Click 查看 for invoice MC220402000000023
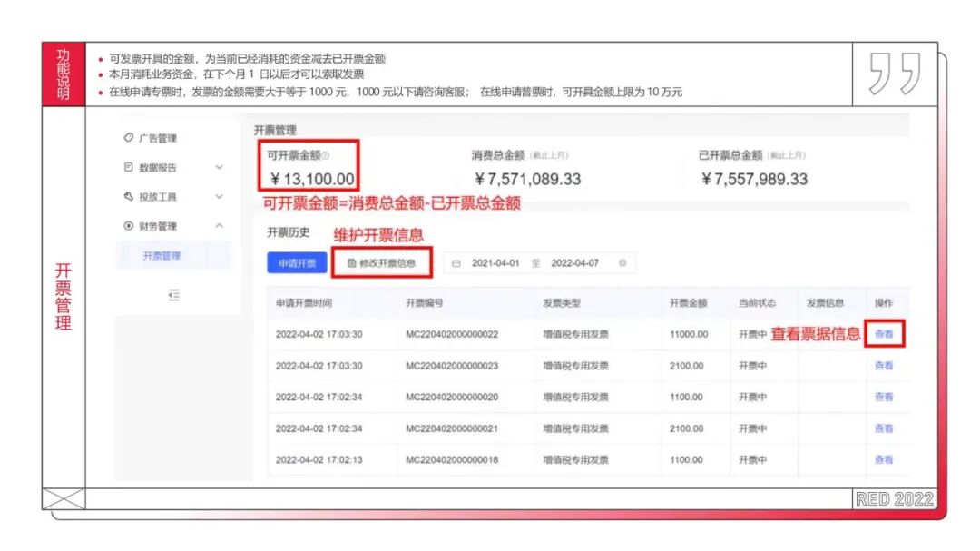The height and width of the screenshot is (551, 980). point(884,365)
